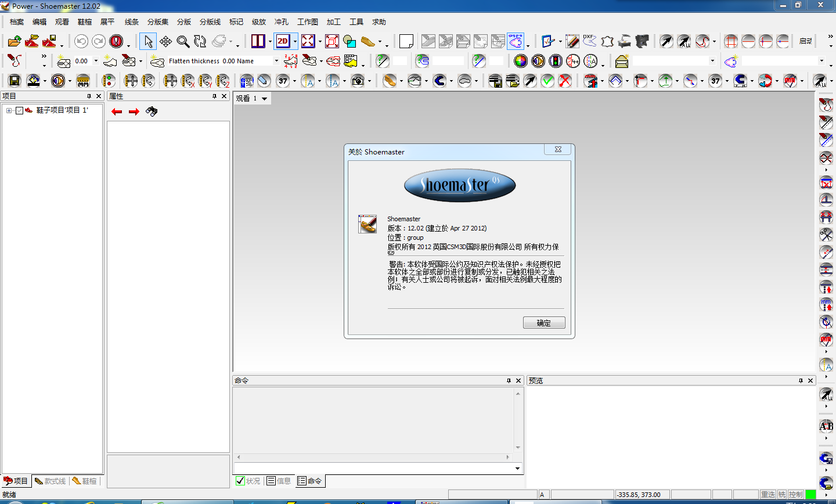The width and height of the screenshot is (836, 504).
Task: Toggle checkbox for shoe project '项目 1'
Action: pyautogui.click(x=19, y=110)
